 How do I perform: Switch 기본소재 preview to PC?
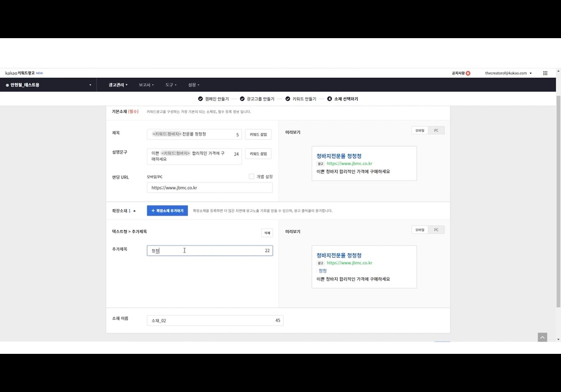[x=436, y=131]
